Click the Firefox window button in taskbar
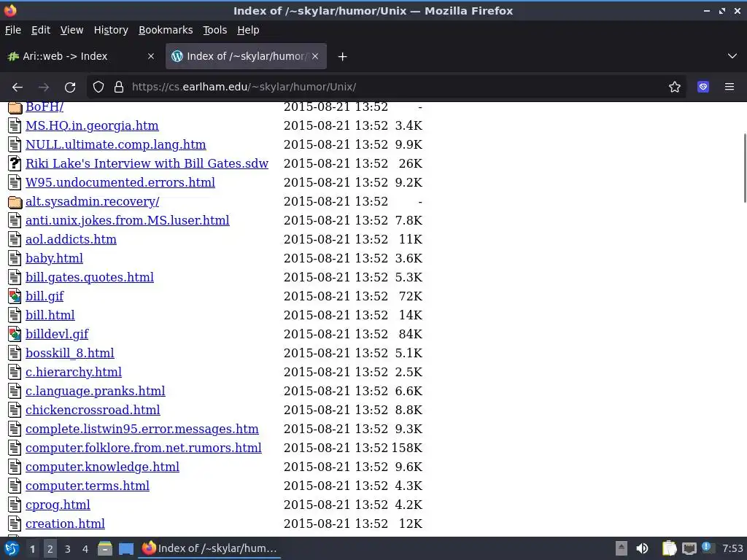The width and height of the screenshot is (747, 560). click(209, 548)
